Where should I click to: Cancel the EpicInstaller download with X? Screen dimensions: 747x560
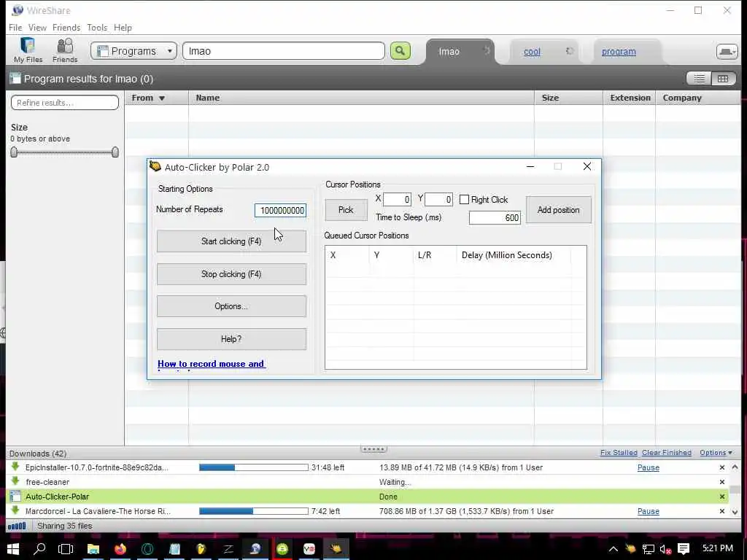721,467
